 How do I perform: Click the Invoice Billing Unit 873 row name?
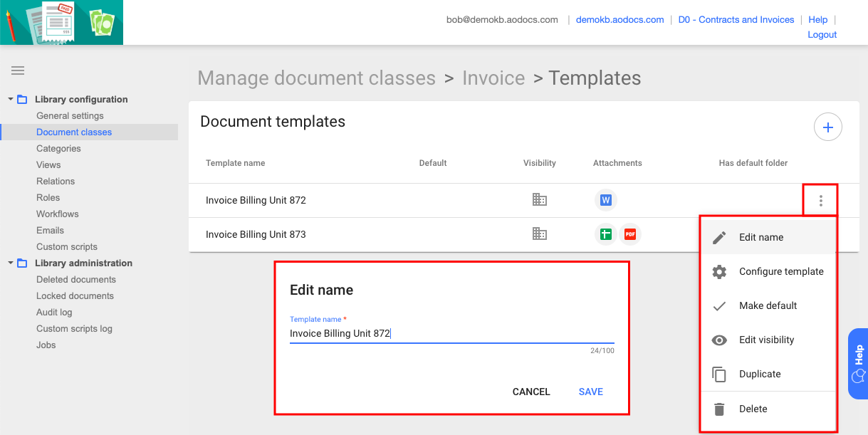pos(256,234)
